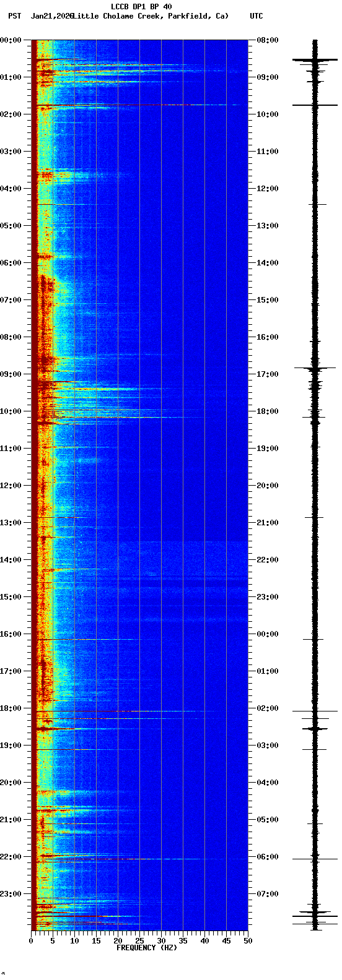Click the frequency axis value '10'
Viewport: 342px width, 980px height.
pyautogui.click(x=74, y=941)
